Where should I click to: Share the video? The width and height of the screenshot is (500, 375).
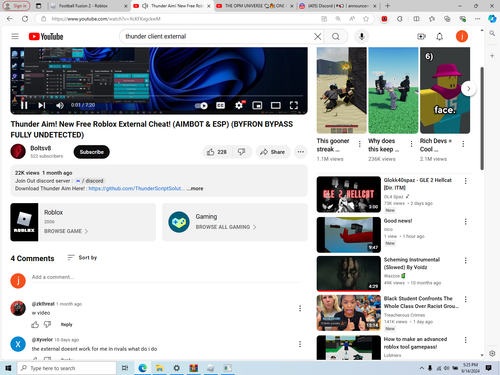(x=273, y=152)
